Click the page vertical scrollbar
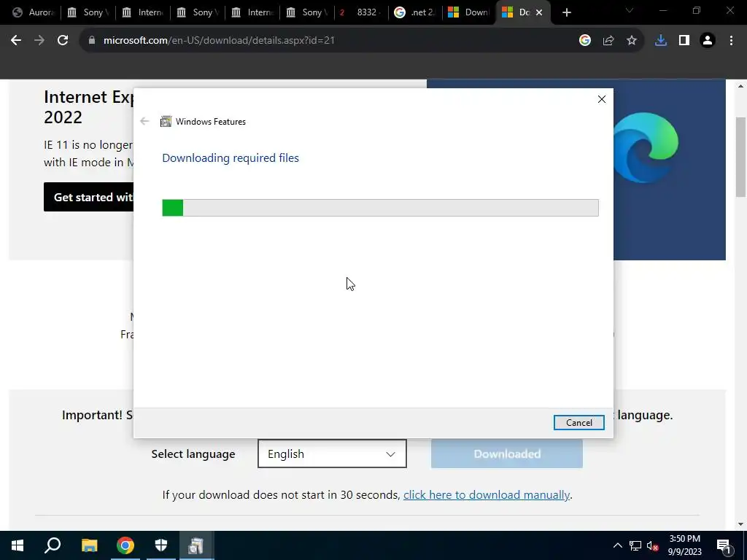 pos(740,157)
